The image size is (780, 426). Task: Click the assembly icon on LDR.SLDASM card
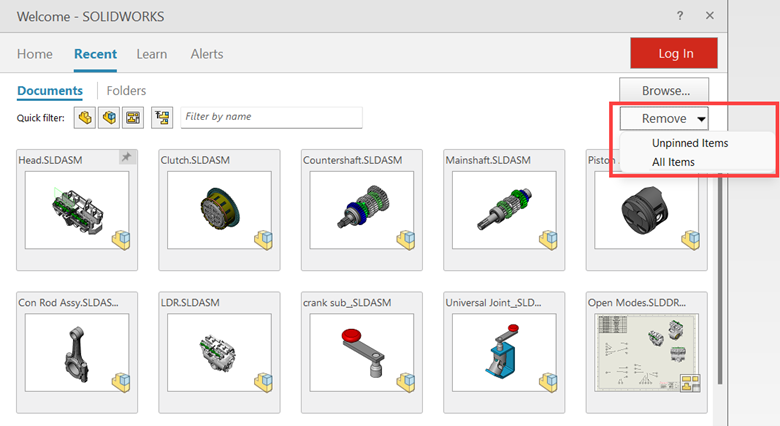(x=263, y=382)
